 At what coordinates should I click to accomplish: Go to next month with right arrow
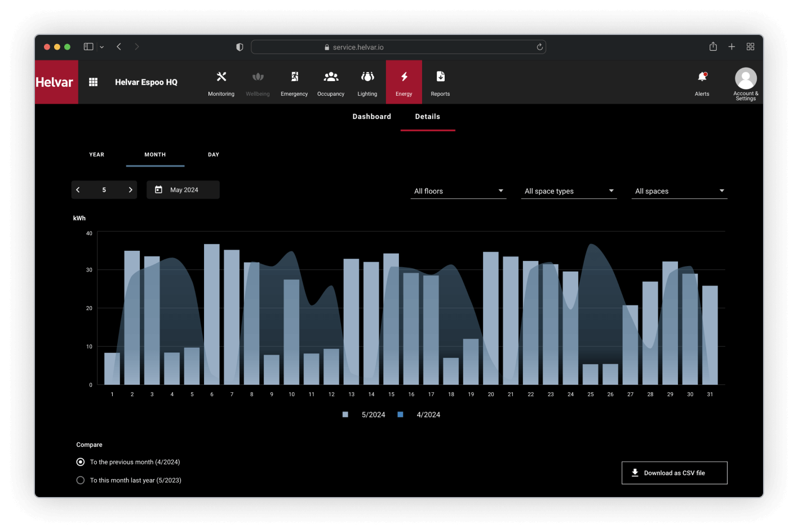[x=130, y=190]
